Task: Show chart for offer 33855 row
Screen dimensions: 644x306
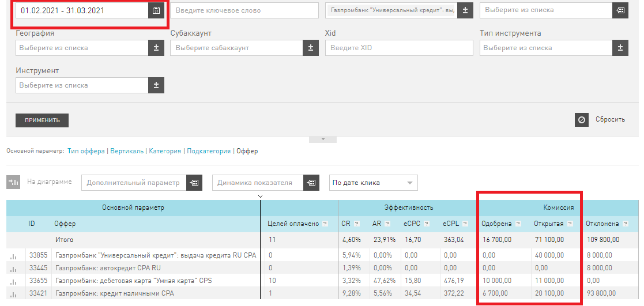Action: point(13,256)
